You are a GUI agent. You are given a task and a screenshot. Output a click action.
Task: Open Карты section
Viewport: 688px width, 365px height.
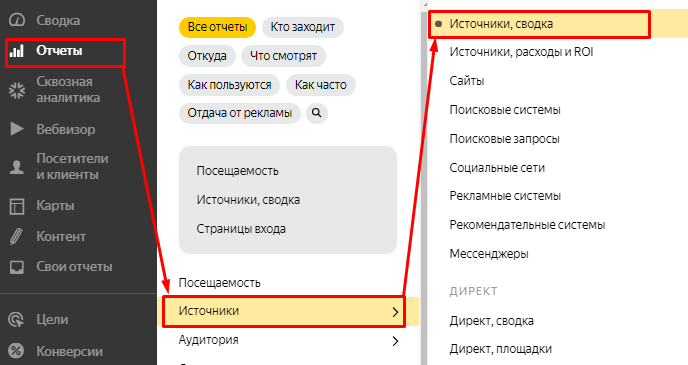coord(55,206)
